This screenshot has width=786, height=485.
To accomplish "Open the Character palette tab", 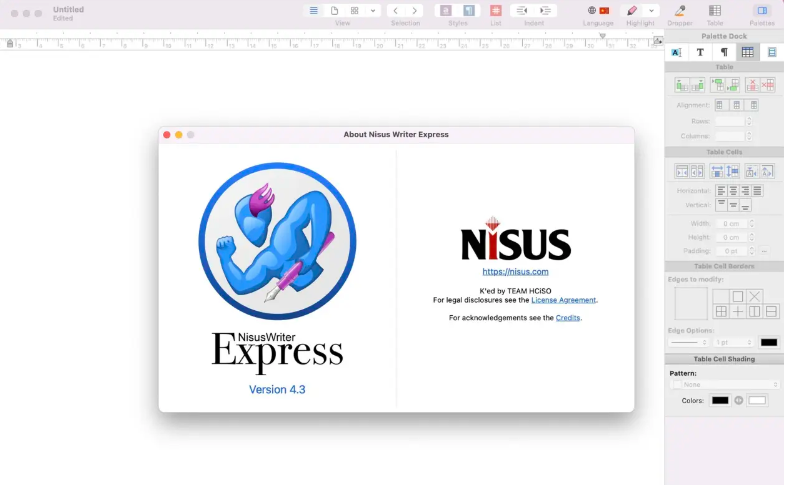I will [700, 52].
